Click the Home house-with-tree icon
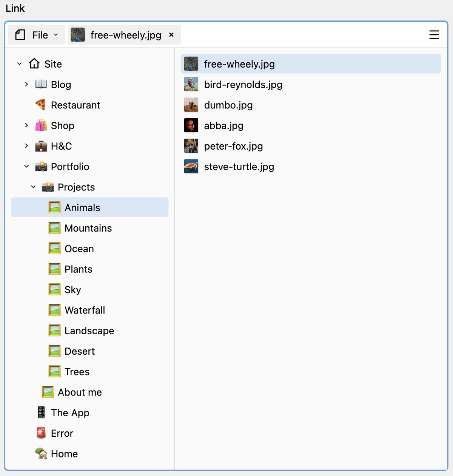The height and width of the screenshot is (476, 453). (x=41, y=453)
